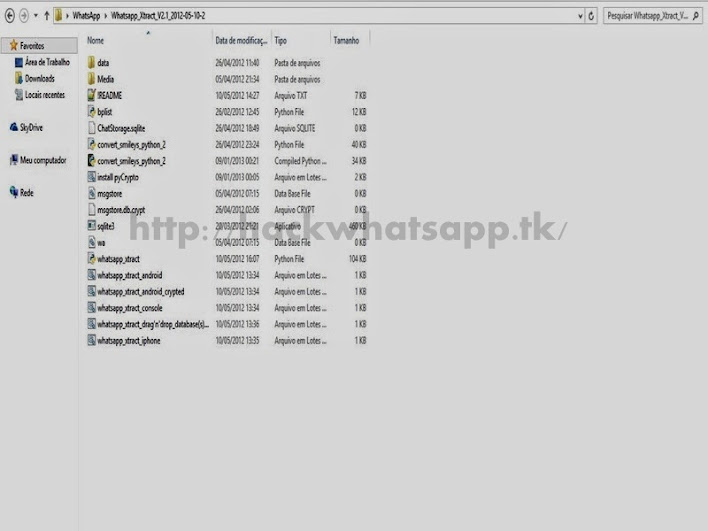This screenshot has height=531, width=708.
Task: Select the whatsapp_xtract_iphone batch icon
Action: [x=91, y=340]
